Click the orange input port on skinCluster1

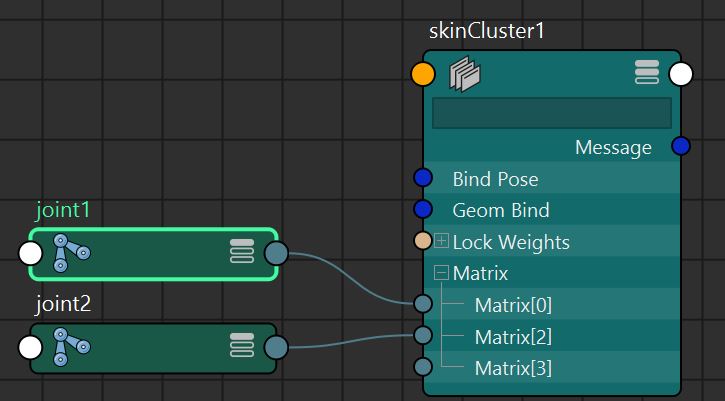pyautogui.click(x=423, y=74)
